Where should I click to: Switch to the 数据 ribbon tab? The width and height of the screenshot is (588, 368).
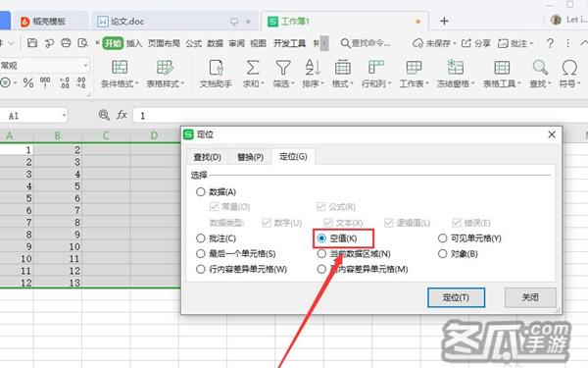[216, 43]
